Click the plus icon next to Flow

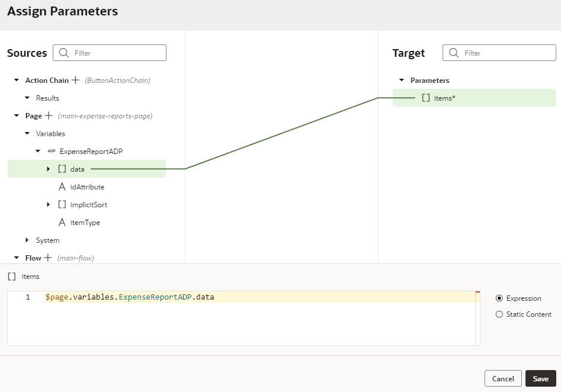[x=47, y=258]
